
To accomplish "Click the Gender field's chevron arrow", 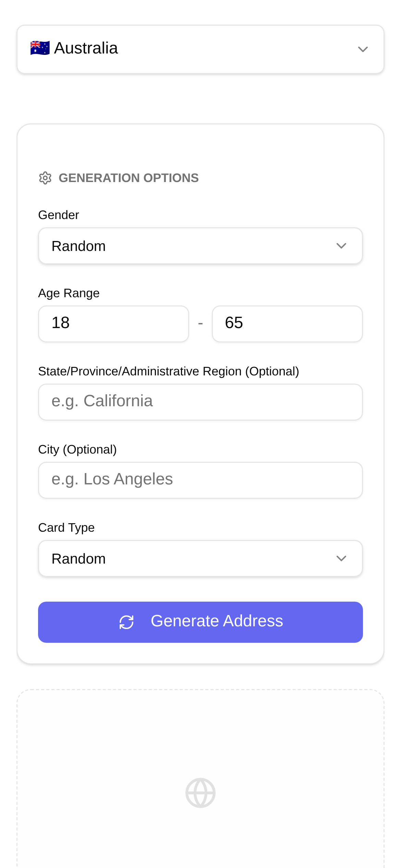I will 341,246.
